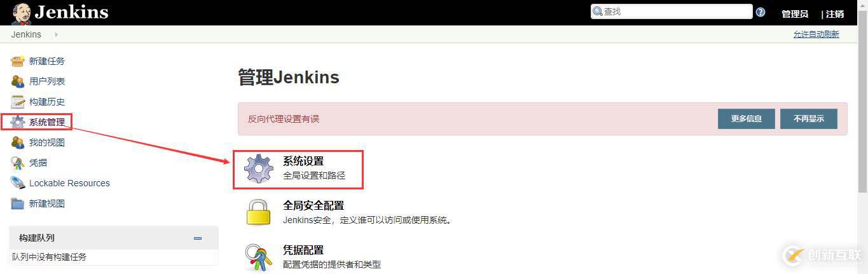Click the 构建历史 notepad icon
The image size is (868, 274).
tap(18, 102)
